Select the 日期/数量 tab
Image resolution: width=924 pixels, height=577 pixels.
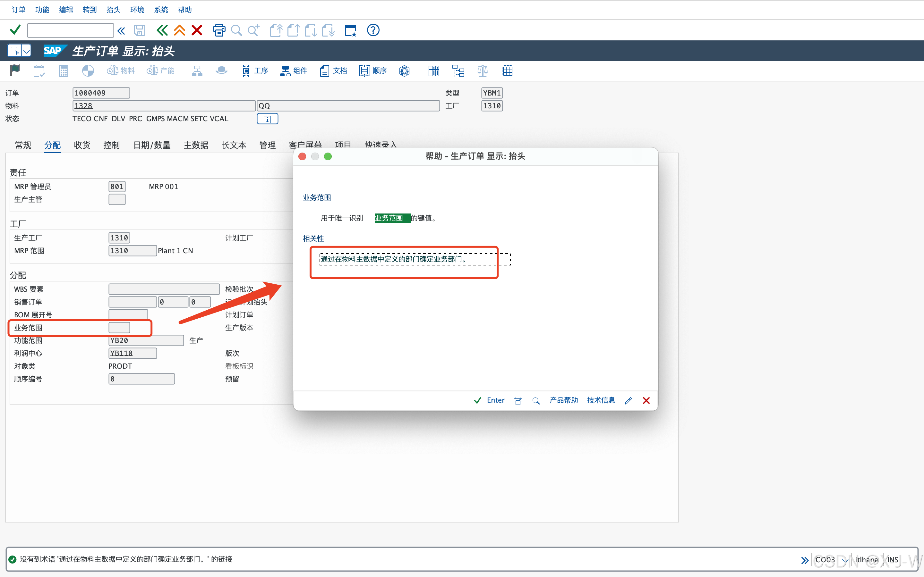click(151, 145)
